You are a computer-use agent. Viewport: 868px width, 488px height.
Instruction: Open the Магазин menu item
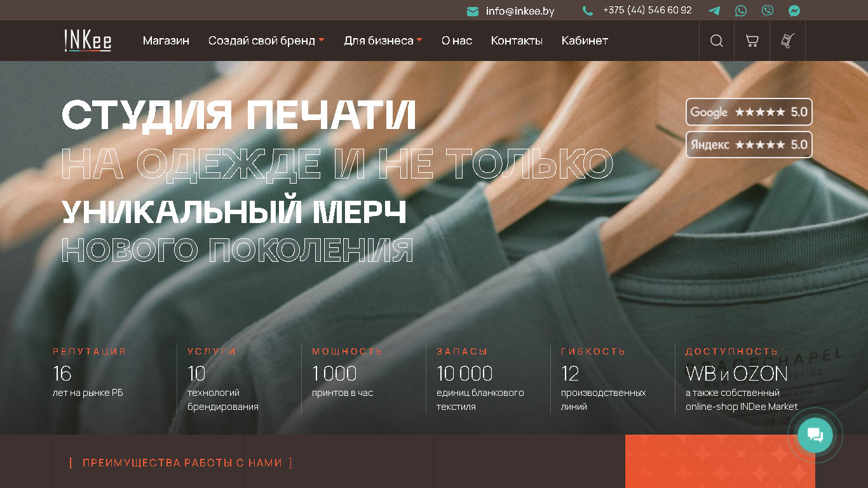click(x=166, y=41)
